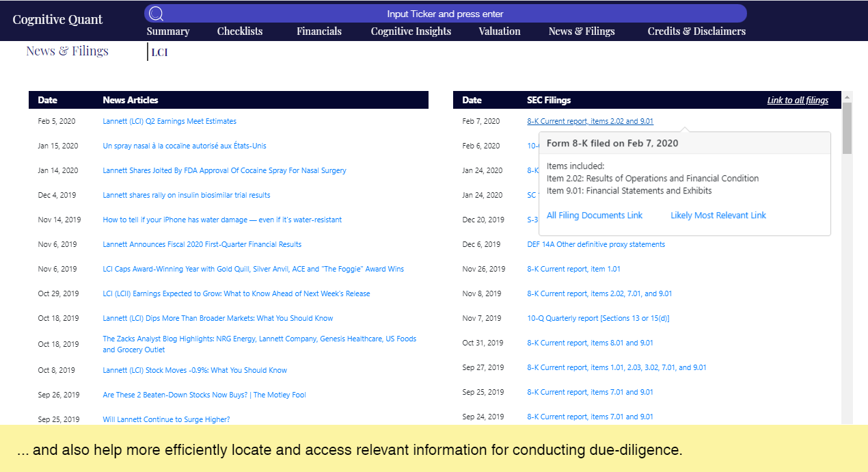Open the Feb 7 8-K current report filing
The width and height of the screenshot is (868, 472).
(590, 121)
